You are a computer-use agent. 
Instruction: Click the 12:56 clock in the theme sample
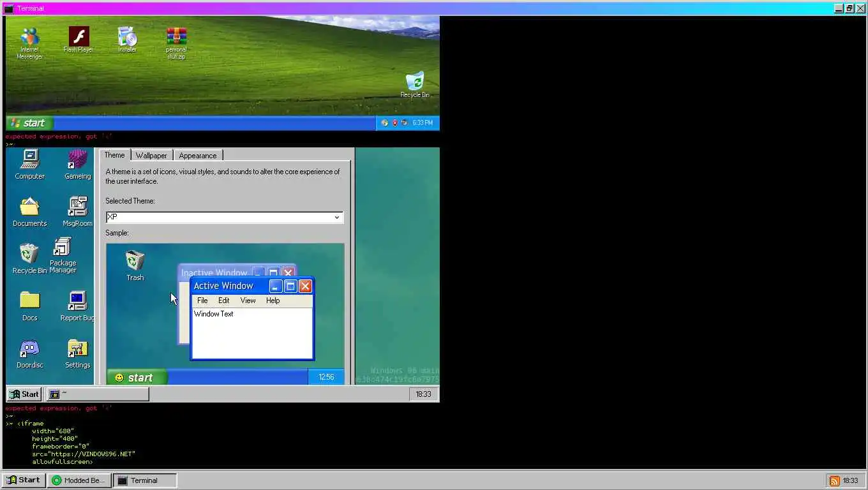tap(326, 377)
